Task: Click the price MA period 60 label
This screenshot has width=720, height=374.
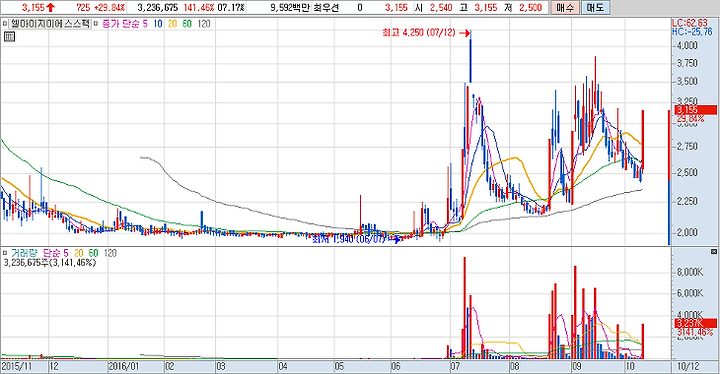Action: pos(187,24)
